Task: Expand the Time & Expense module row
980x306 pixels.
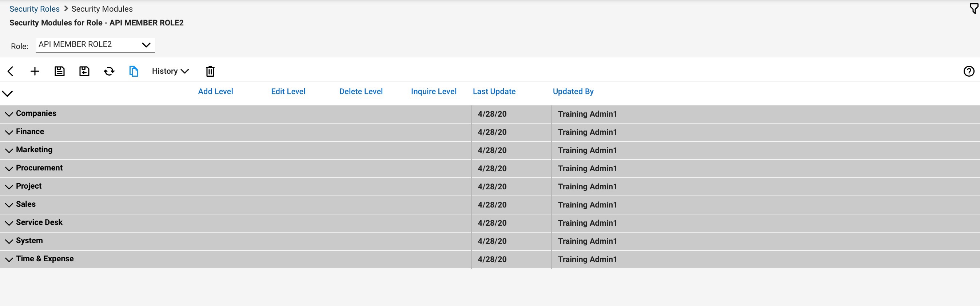Action: pyautogui.click(x=9, y=259)
